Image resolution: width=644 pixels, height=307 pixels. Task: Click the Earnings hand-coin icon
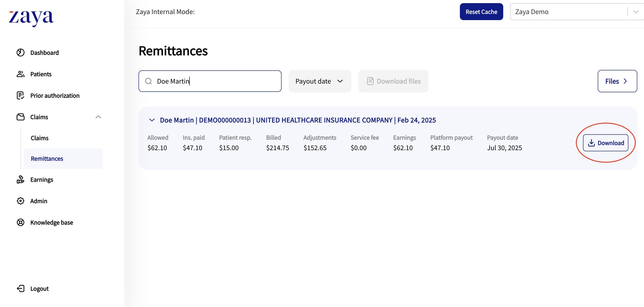click(x=21, y=179)
